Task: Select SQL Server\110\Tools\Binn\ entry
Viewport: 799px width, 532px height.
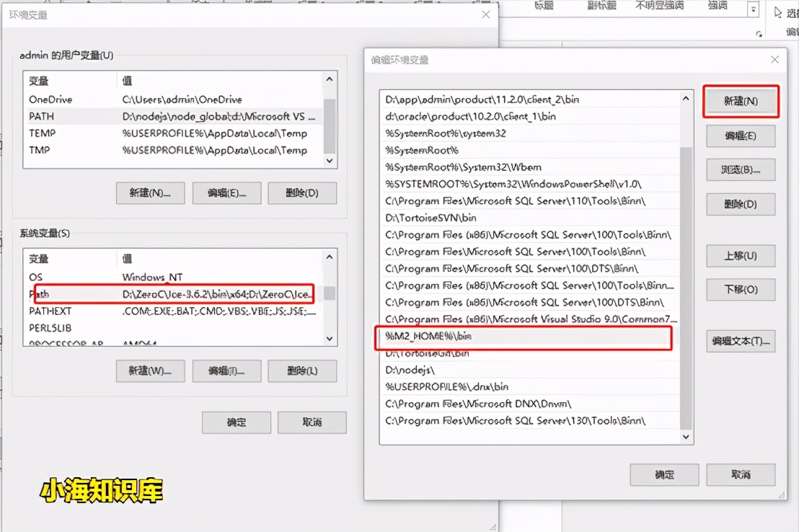Action: pyautogui.click(x=531, y=201)
